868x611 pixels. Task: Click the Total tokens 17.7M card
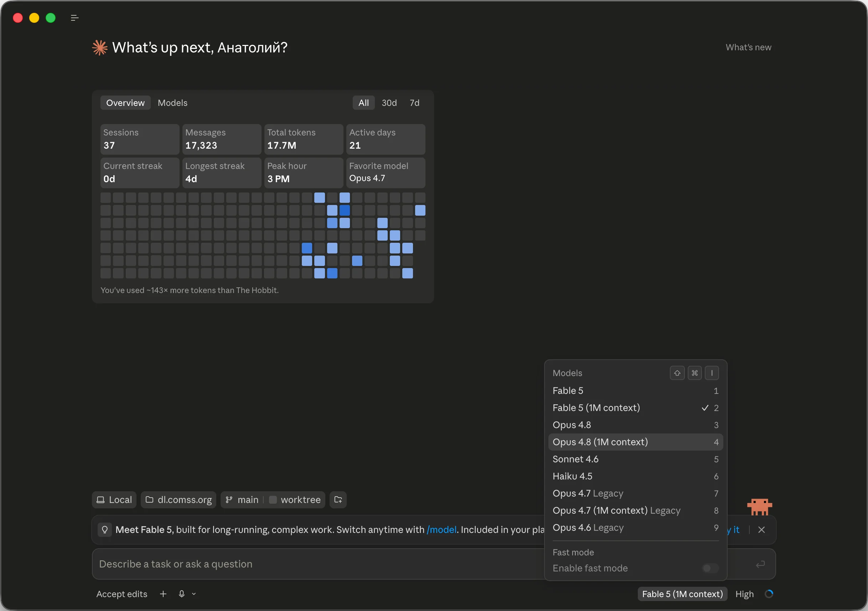[304, 139]
